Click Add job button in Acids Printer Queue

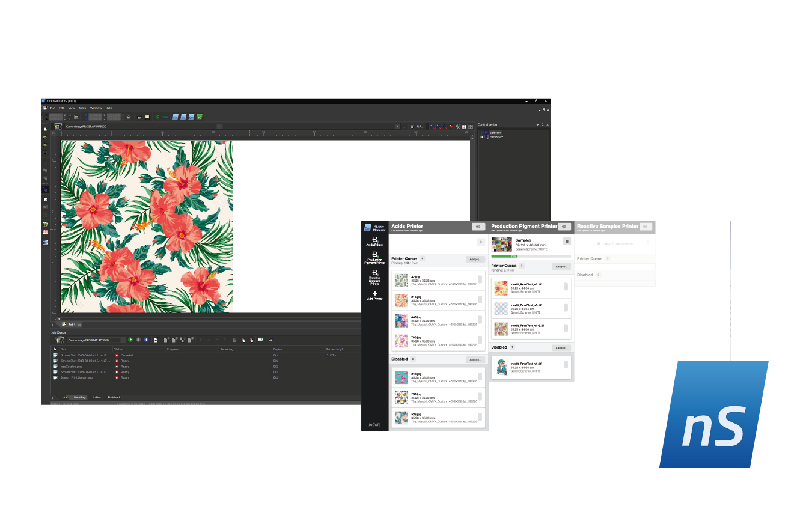pos(475,259)
